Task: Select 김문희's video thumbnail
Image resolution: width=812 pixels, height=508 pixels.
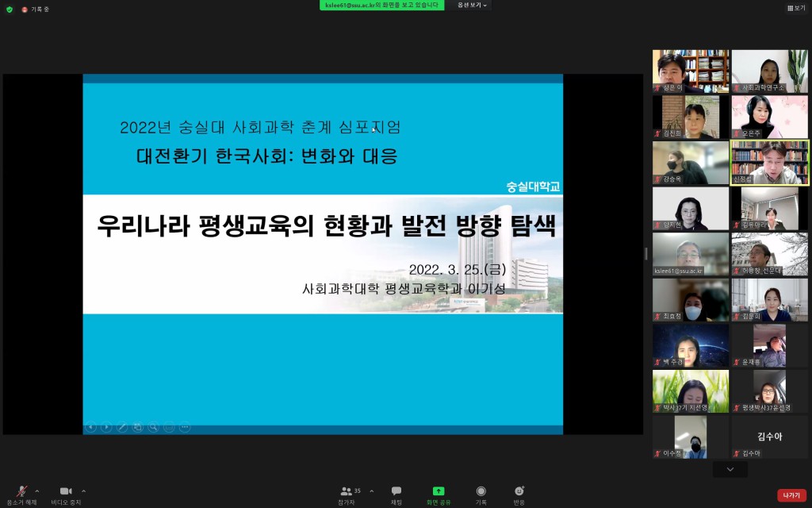Action: click(769, 299)
